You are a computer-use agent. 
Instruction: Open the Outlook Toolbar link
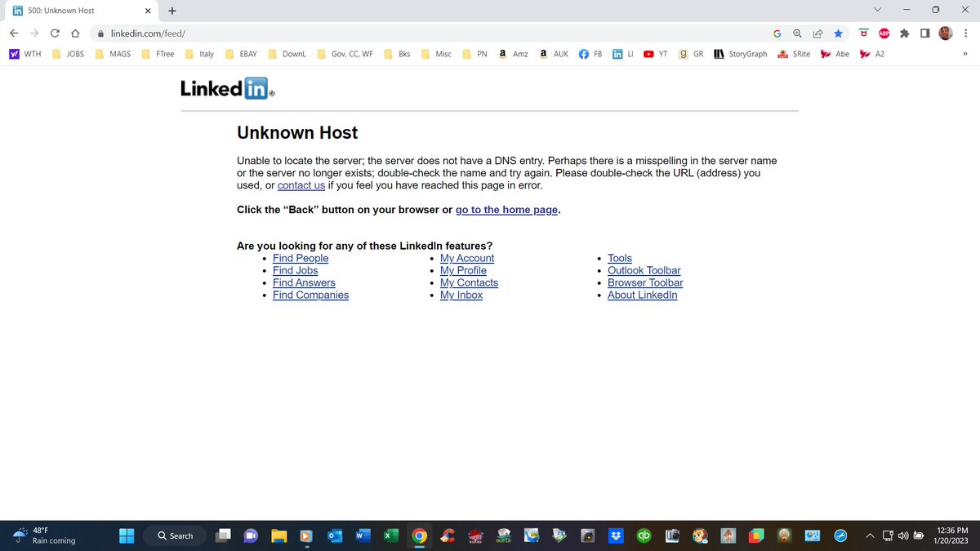[644, 270]
